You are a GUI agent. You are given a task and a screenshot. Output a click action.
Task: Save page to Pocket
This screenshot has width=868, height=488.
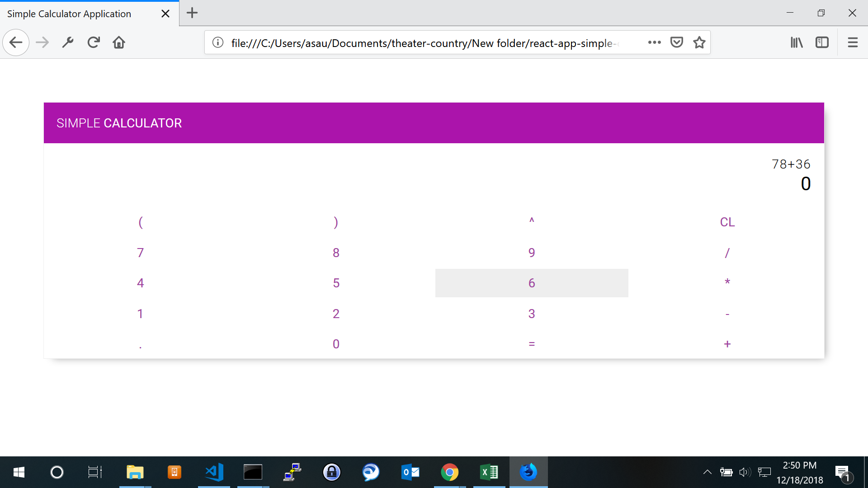pyautogui.click(x=676, y=42)
